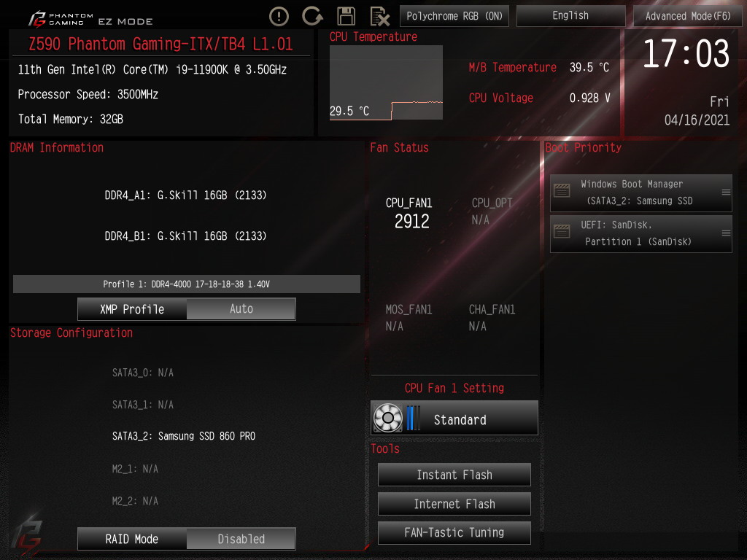Click the exclamation help icon in top bar
The height and width of the screenshot is (560, 747).
pyautogui.click(x=279, y=16)
